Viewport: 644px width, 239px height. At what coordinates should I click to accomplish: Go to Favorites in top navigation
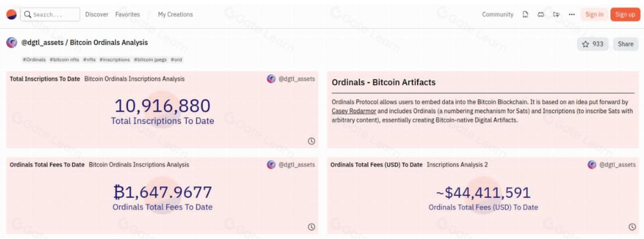click(x=127, y=14)
